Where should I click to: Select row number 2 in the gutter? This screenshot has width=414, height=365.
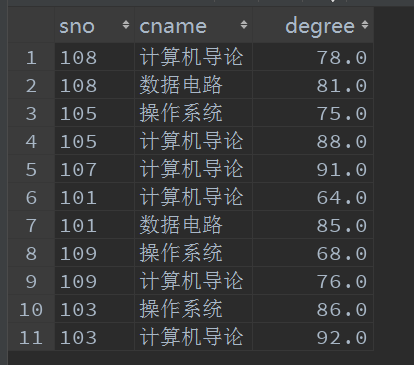(31, 86)
